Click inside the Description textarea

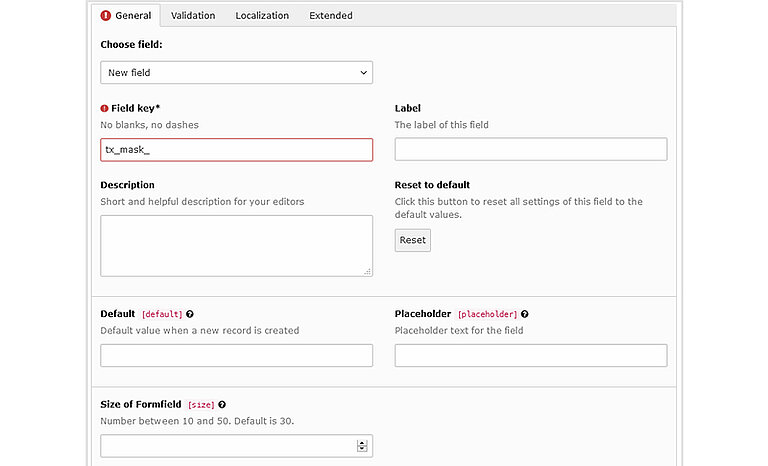point(236,245)
